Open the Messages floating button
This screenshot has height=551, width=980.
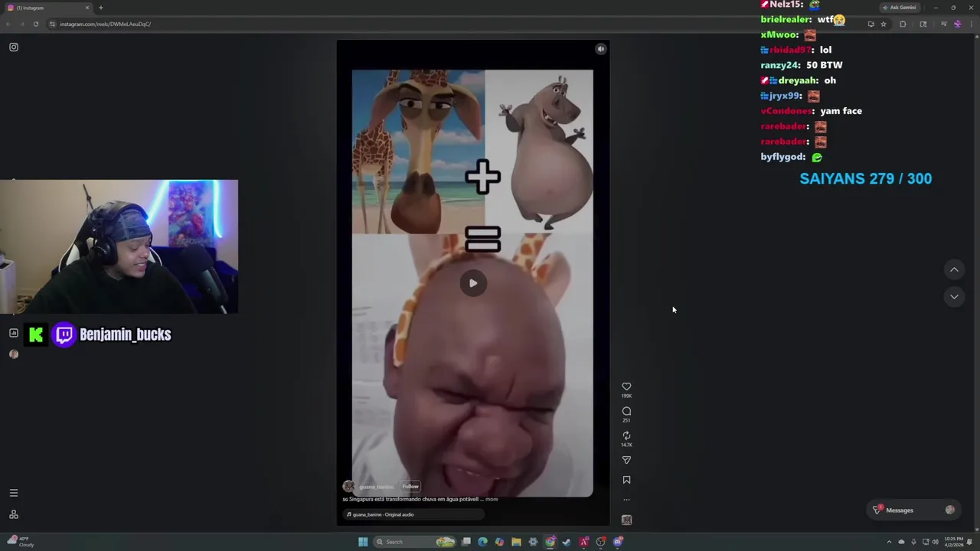(x=915, y=510)
